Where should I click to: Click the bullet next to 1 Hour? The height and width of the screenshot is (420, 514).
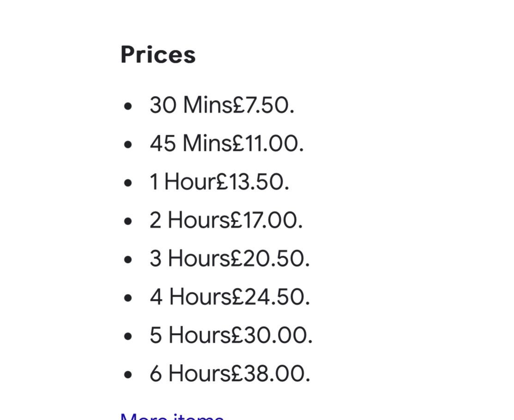click(x=128, y=183)
